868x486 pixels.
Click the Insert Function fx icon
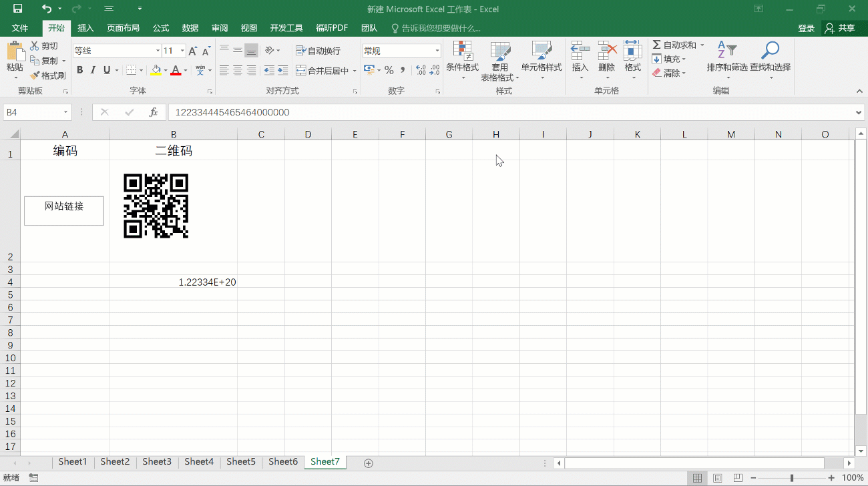tap(154, 112)
